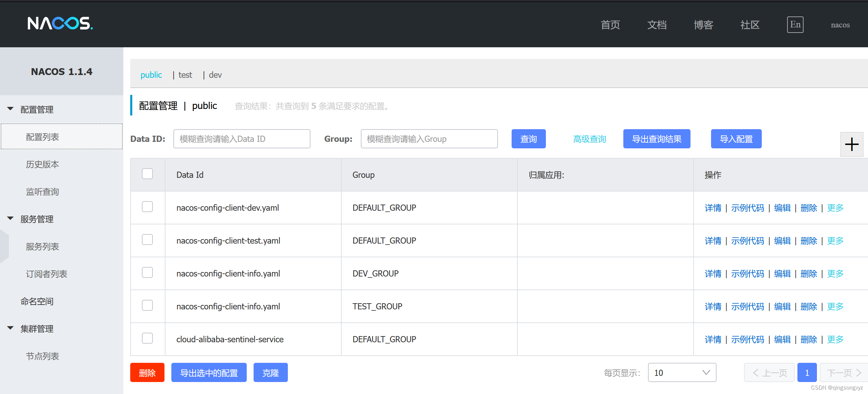This screenshot has width=868, height=394.
Task: Click 编辑 for nacos-config-client-test.yaml
Action: point(782,241)
